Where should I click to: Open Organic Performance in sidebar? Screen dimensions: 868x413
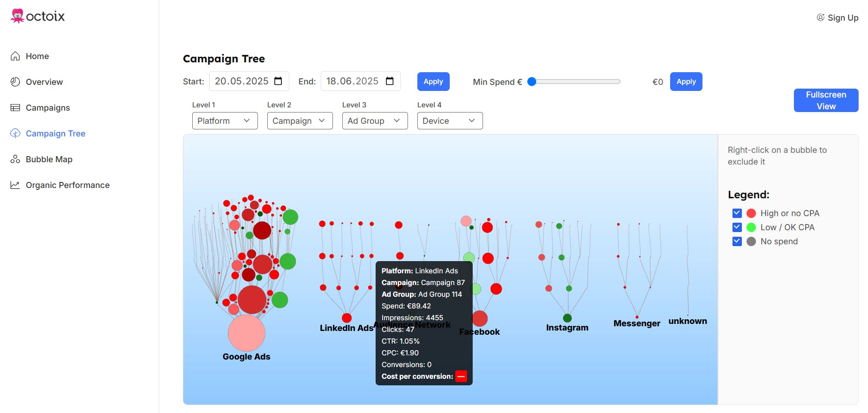coord(68,185)
